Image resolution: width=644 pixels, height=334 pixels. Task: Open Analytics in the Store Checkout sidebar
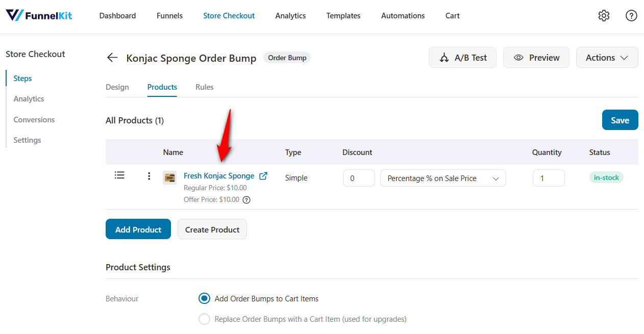click(x=28, y=98)
